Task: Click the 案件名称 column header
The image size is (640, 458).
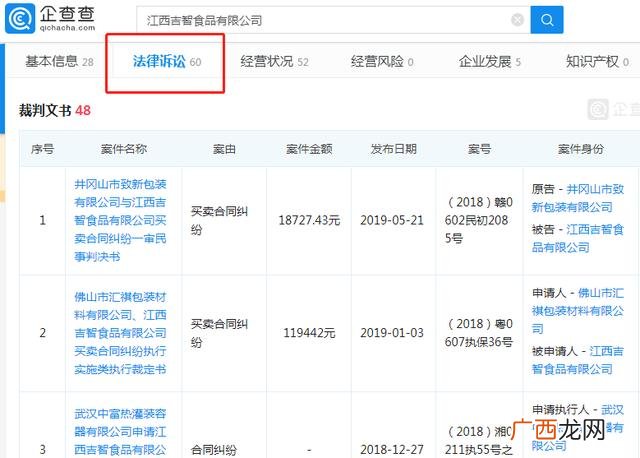Action: (124, 149)
